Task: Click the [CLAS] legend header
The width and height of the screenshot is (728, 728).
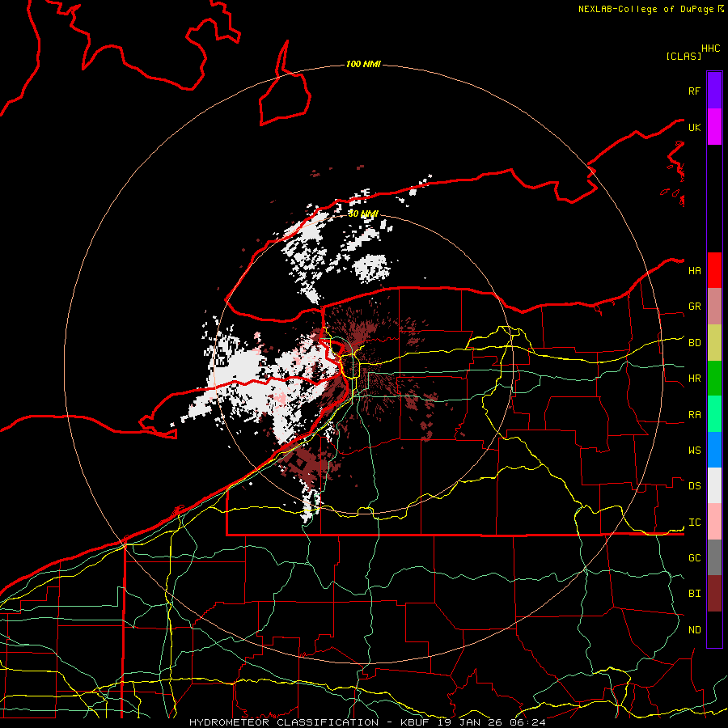Action: (684, 57)
